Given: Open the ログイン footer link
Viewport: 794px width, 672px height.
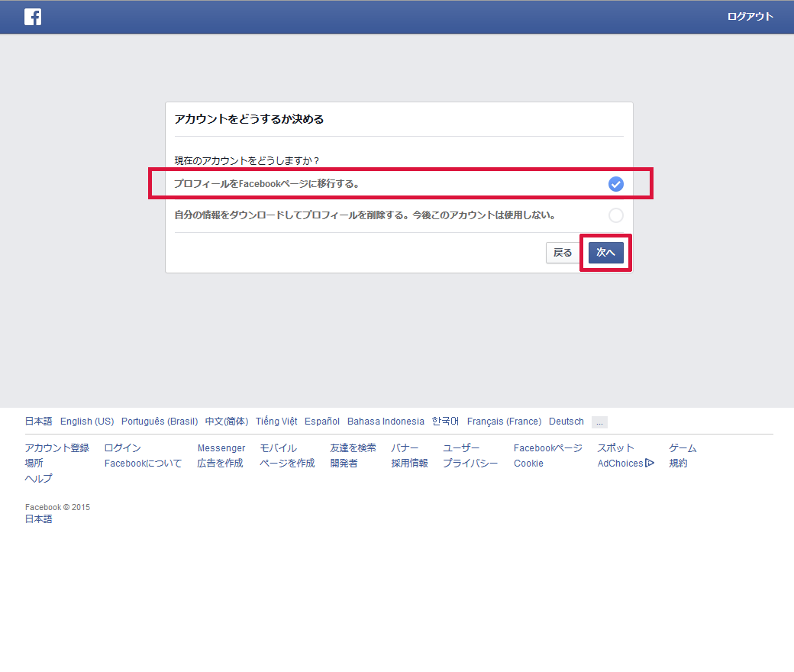Looking at the screenshot, I should [123, 448].
